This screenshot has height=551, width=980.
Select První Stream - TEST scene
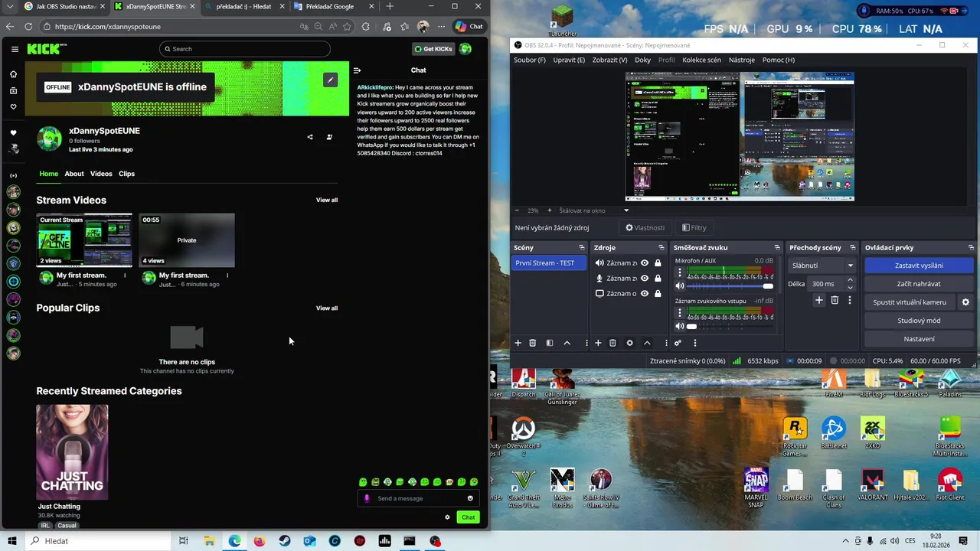coord(549,263)
